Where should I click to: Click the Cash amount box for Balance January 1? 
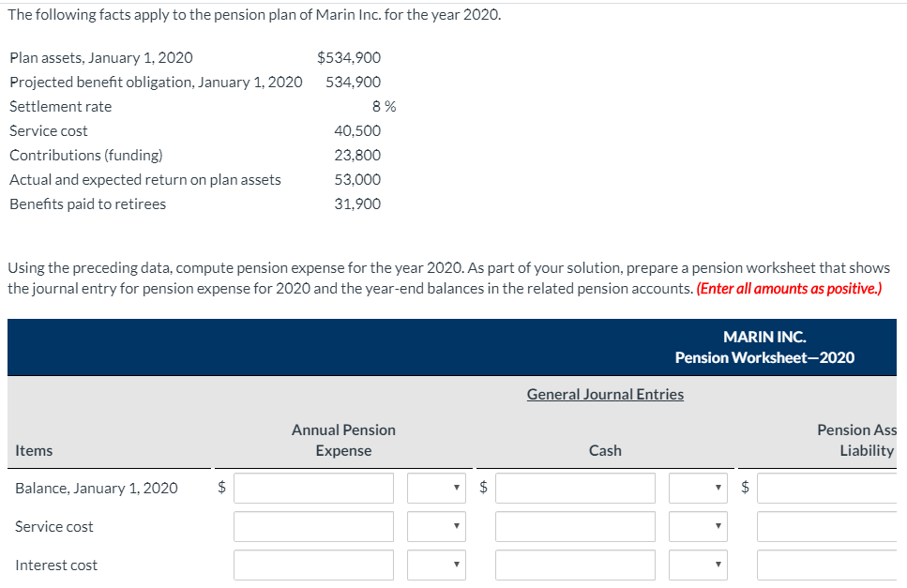[x=574, y=488]
